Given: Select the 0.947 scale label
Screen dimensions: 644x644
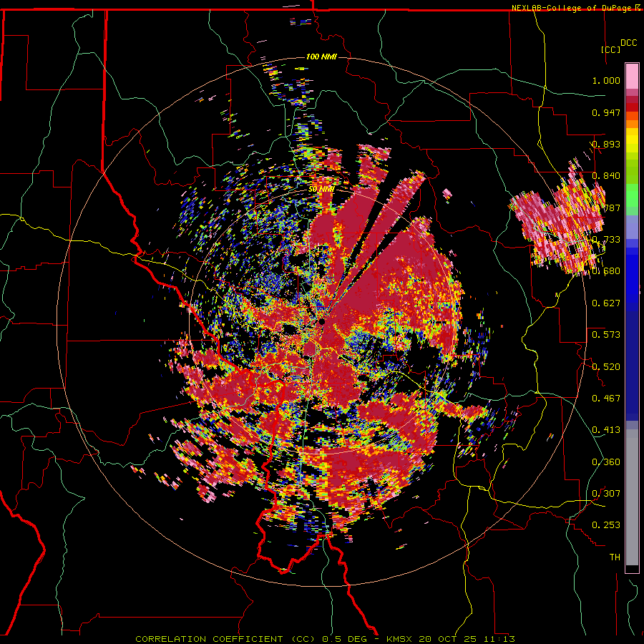Looking at the screenshot, I should [606, 112].
